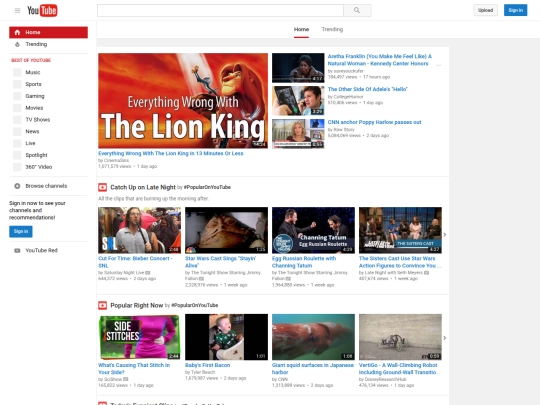Click the magnifier search button

click(x=357, y=10)
